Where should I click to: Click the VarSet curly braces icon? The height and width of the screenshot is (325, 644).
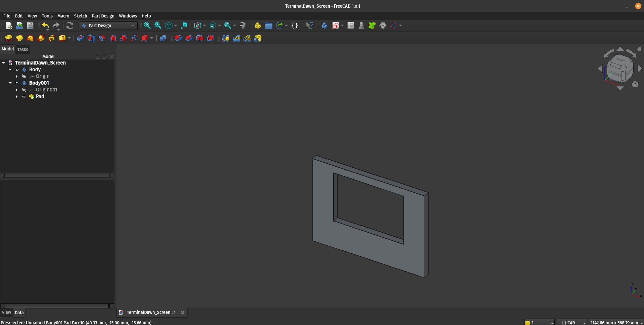pos(295,26)
